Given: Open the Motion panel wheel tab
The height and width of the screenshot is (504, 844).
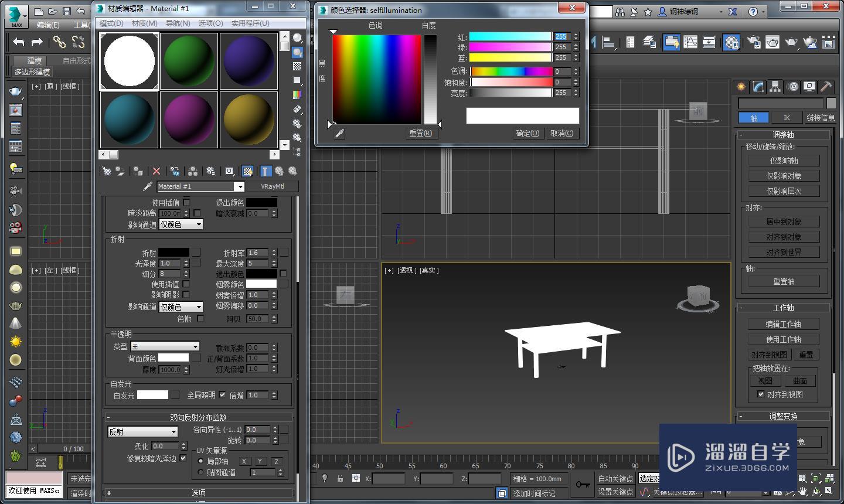Looking at the screenshot, I should pos(792,87).
